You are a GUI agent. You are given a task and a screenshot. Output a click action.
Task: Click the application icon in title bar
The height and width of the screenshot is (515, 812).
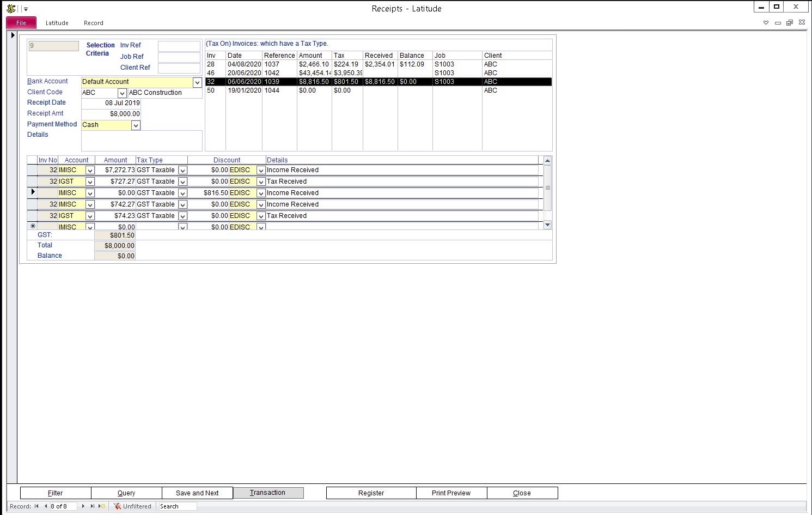(x=10, y=9)
